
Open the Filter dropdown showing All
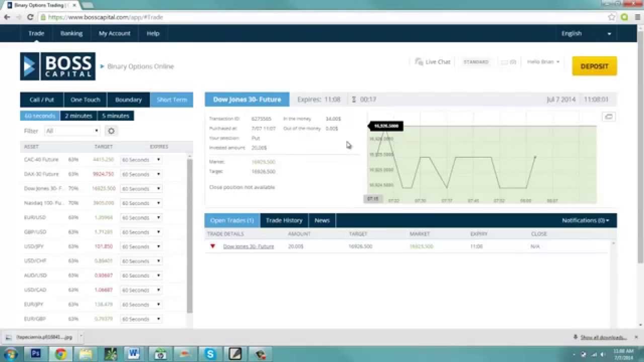(72, 131)
